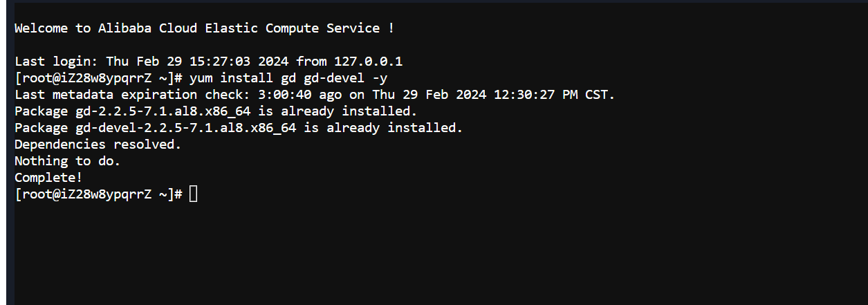Click the "Complete!" output line

point(48,178)
